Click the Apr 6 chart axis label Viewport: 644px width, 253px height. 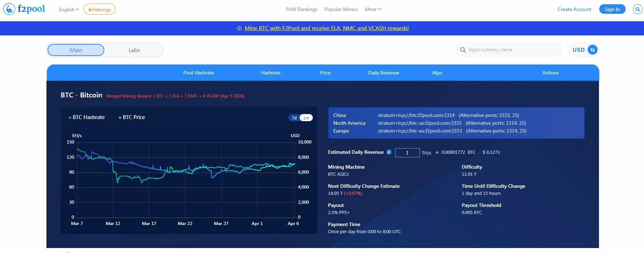tap(293, 224)
